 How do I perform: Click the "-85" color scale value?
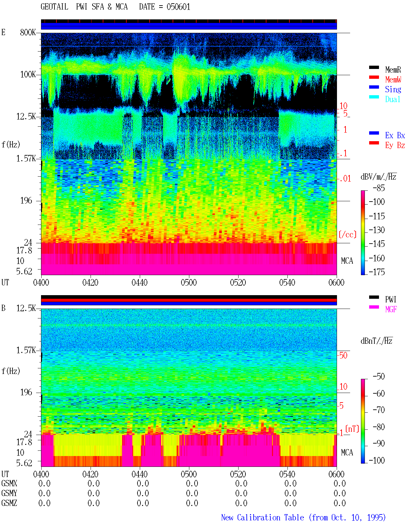point(379,188)
